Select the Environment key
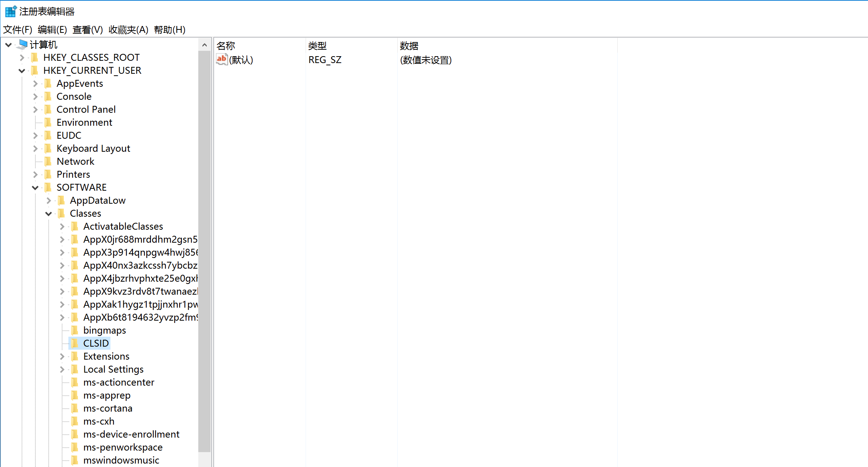The height and width of the screenshot is (467, 868). 84,123
